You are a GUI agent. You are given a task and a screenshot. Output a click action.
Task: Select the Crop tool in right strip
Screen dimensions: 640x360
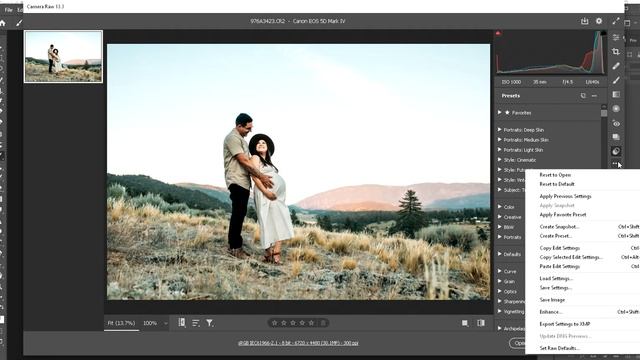coord(616,52)
